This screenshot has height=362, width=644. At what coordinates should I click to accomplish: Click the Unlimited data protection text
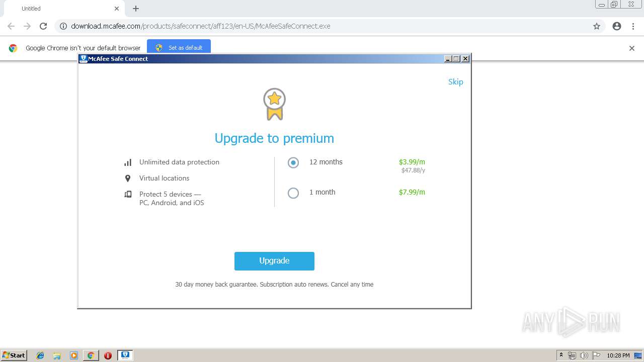tap(179, 162)
